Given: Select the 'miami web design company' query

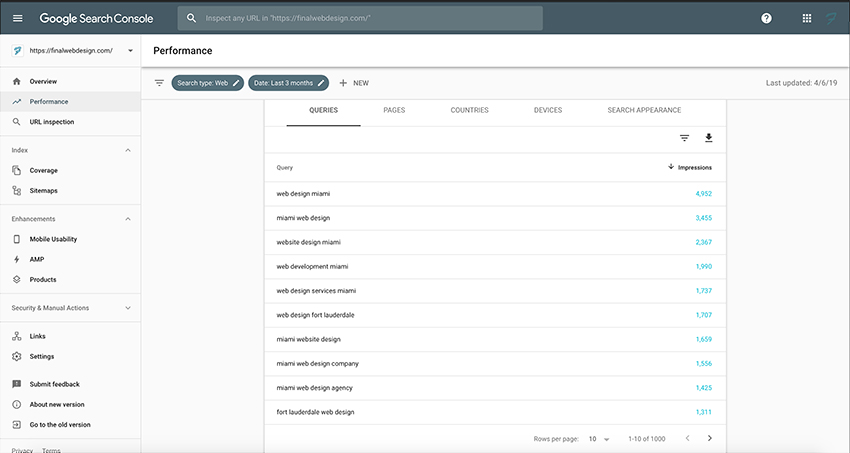Looking at the screenshot, I should [x=495, y=364].
